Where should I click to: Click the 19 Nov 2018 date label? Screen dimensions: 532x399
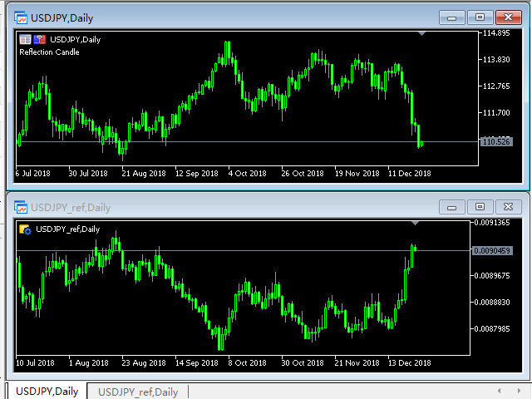[x=357, y=174]
